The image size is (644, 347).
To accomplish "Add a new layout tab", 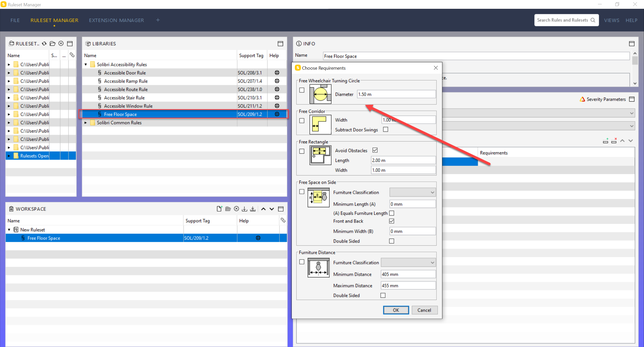I will coord(158,20).
